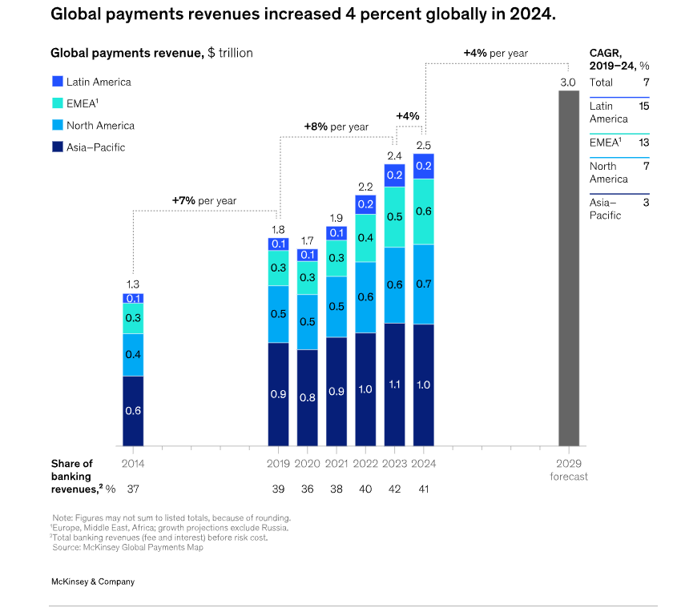Click the Latin America legend color swatch
This screenshot has height=616, width=677.
[x=57, y=82]
